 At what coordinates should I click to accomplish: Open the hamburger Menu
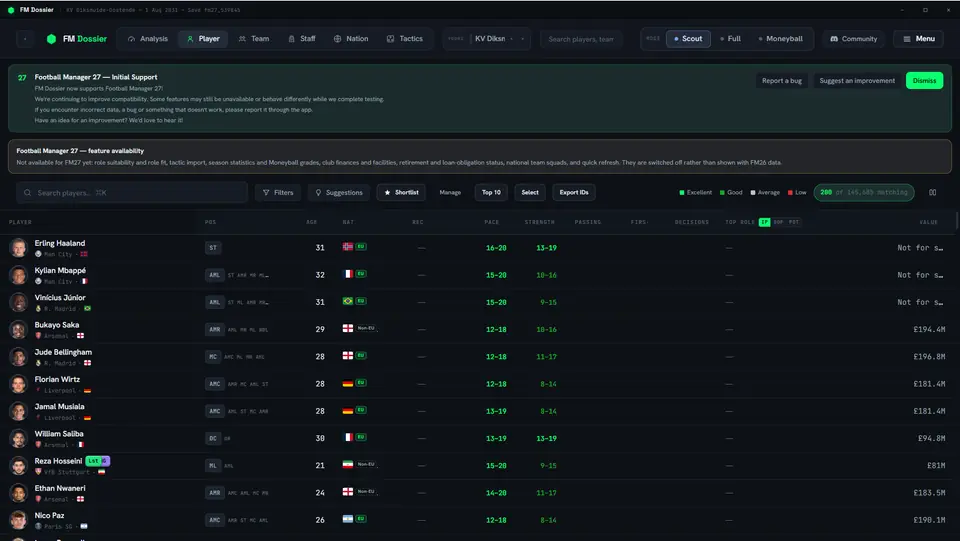pos(918,39)
